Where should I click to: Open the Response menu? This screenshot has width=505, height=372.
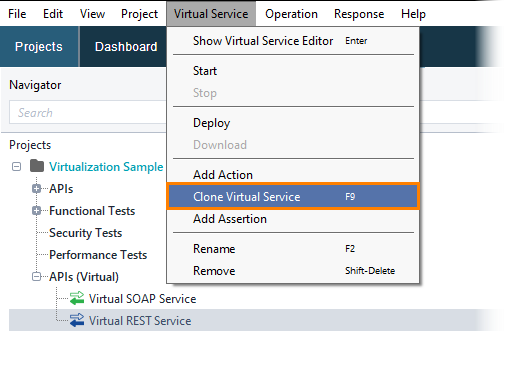359,14
